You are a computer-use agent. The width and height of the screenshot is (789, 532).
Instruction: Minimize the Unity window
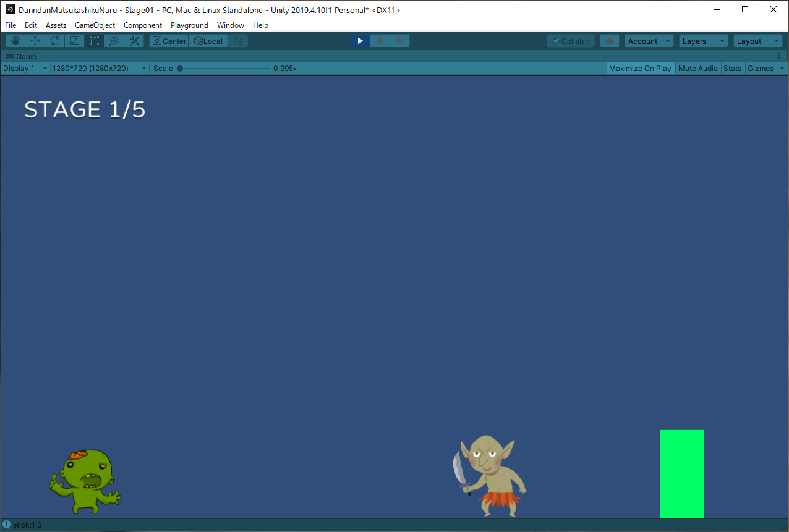[x=717, y=9]
